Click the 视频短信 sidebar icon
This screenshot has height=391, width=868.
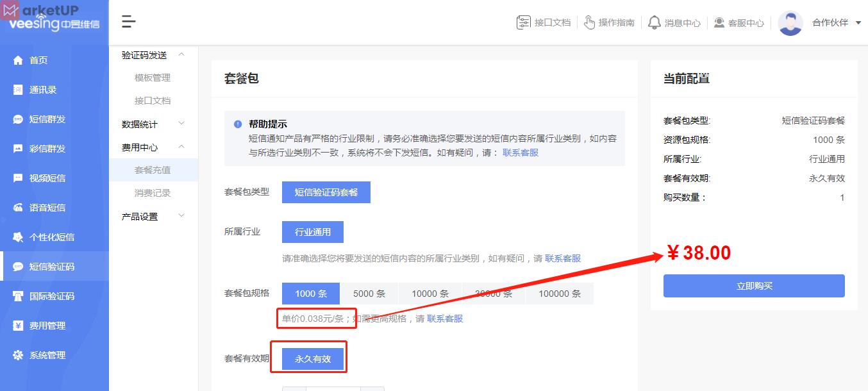[18, 178]
